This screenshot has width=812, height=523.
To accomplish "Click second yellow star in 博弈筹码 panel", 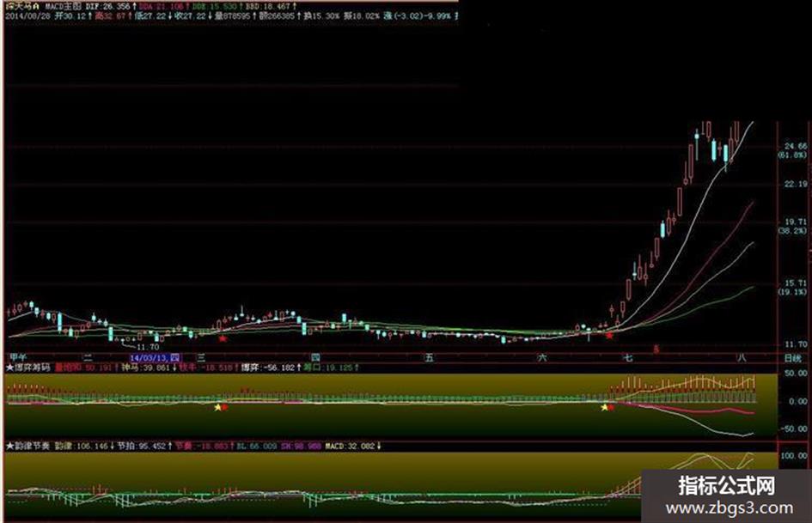I will [604, 408].
